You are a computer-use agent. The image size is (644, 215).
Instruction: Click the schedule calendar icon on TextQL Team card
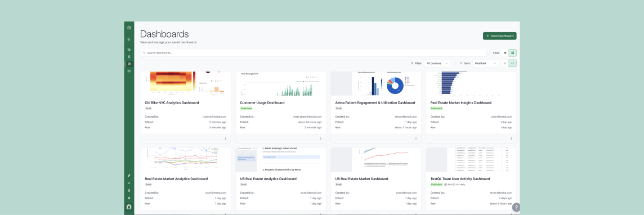tap(446, 185)
